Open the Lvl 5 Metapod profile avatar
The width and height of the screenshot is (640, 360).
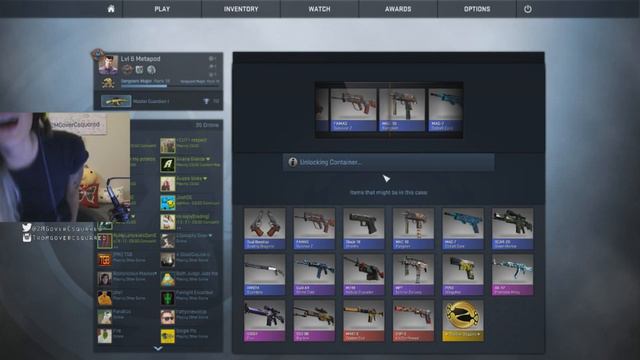pos(108,65)
